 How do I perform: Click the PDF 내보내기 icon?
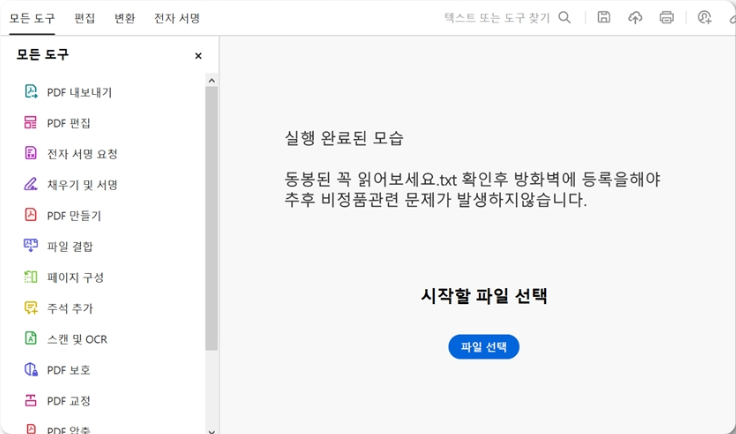pos(30,92)
